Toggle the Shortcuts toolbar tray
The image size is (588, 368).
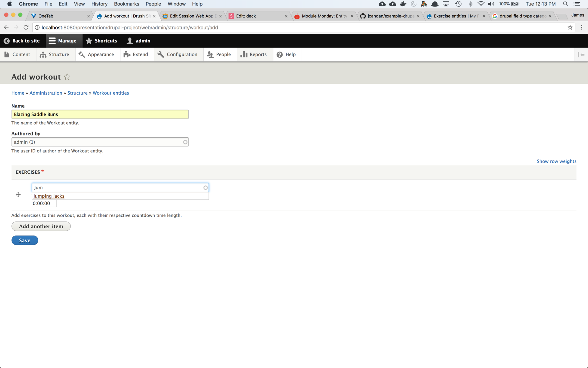pos(101,41)
